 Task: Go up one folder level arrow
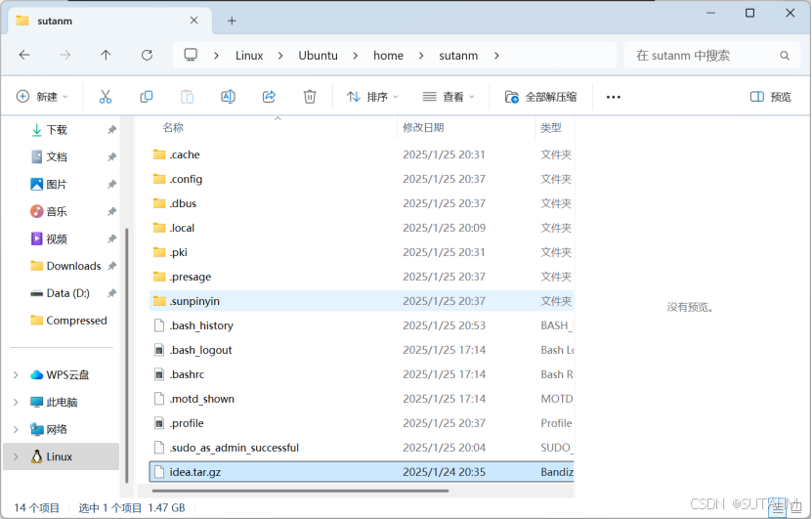(106, 55)
